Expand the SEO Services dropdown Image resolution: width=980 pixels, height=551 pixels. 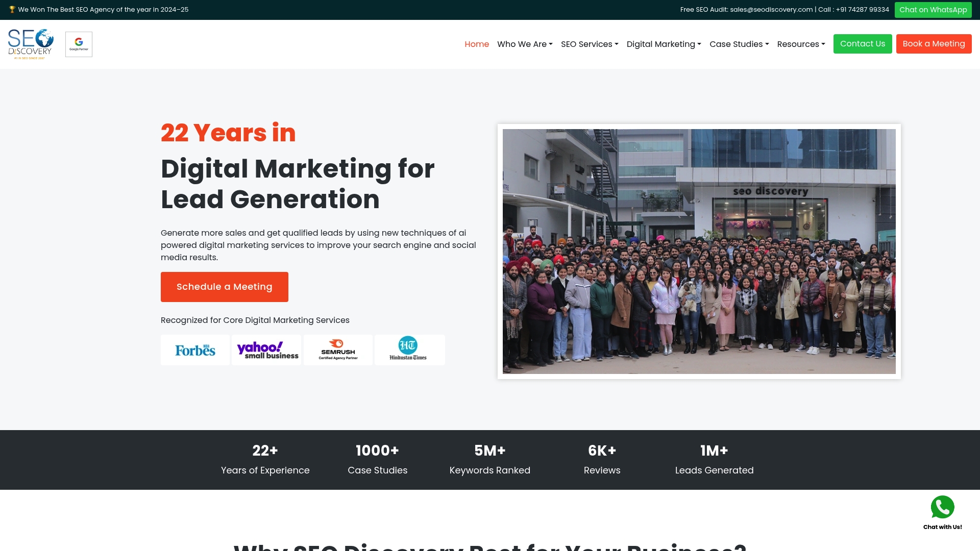590,44
